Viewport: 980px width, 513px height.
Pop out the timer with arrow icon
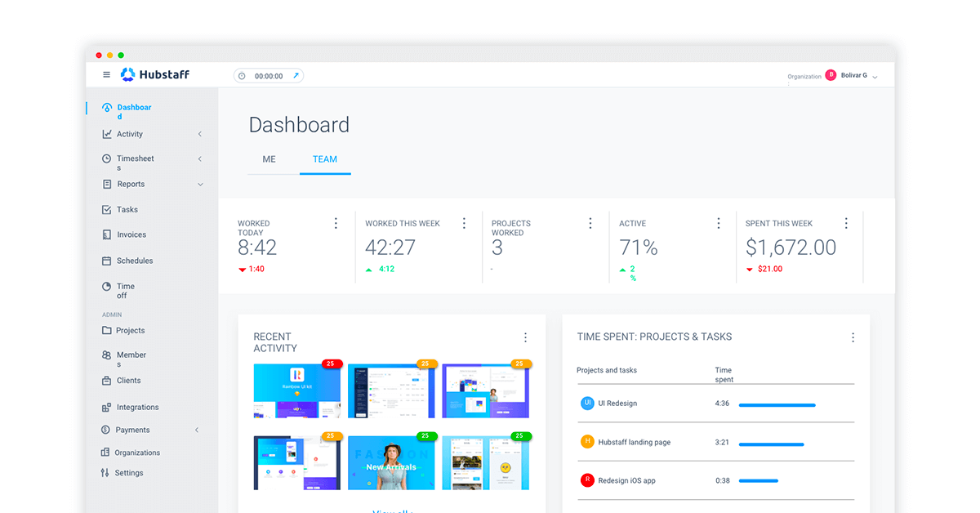[296, 76]
